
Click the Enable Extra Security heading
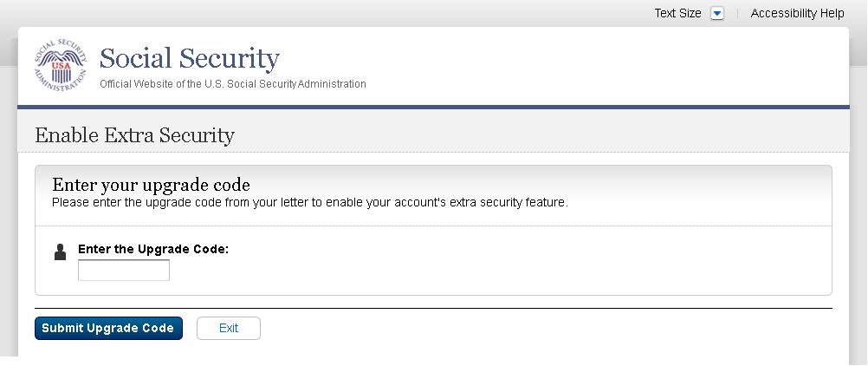pyautogui.click(x=134, y=135)
